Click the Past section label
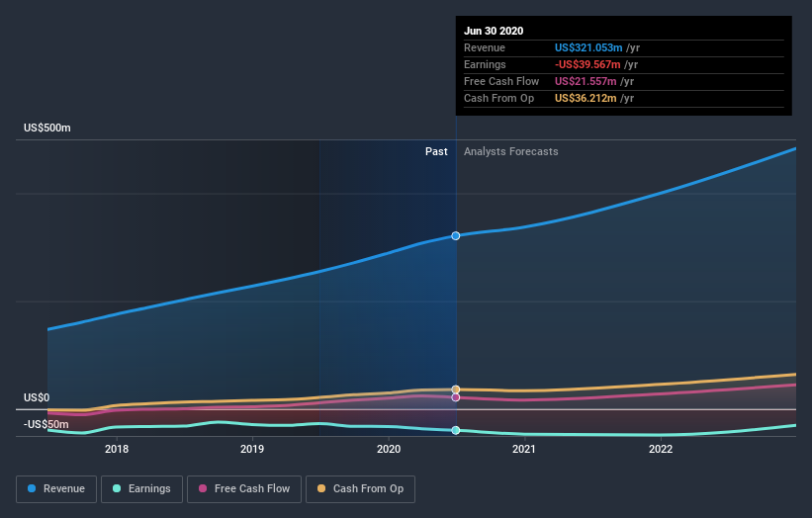The image size is (812, 518). point(436,151)
